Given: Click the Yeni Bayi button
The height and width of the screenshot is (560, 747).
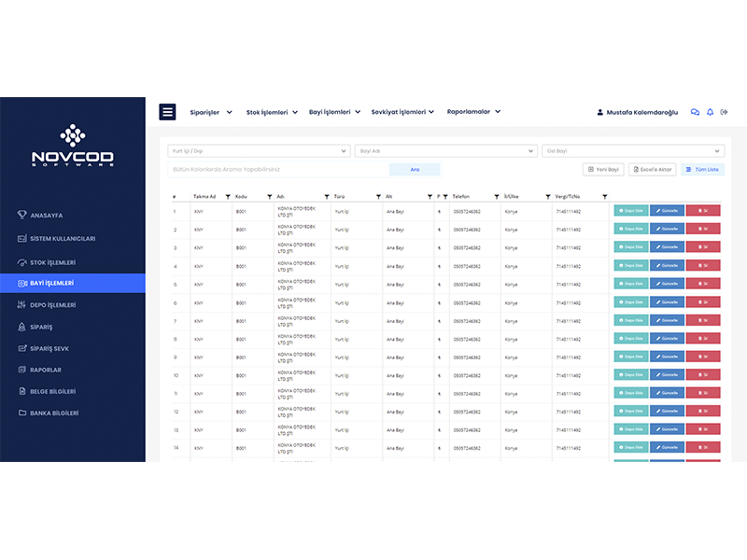Looking at the screenshot, I should tap(603, 170).
